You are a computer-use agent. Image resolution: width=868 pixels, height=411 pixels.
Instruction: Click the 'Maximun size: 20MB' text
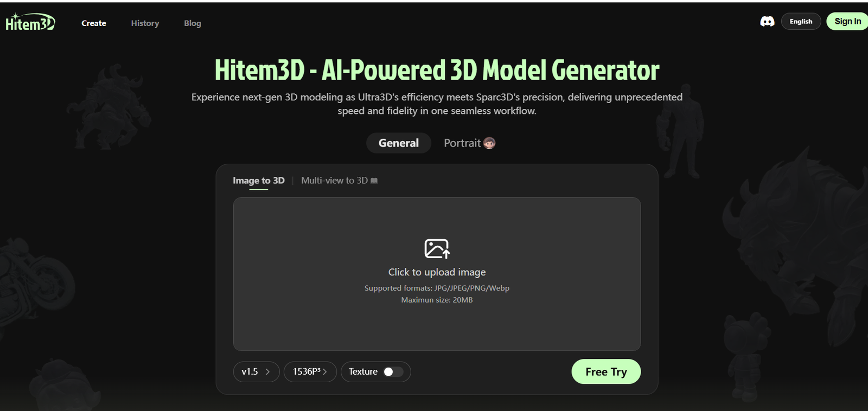(x=437, y=300)
